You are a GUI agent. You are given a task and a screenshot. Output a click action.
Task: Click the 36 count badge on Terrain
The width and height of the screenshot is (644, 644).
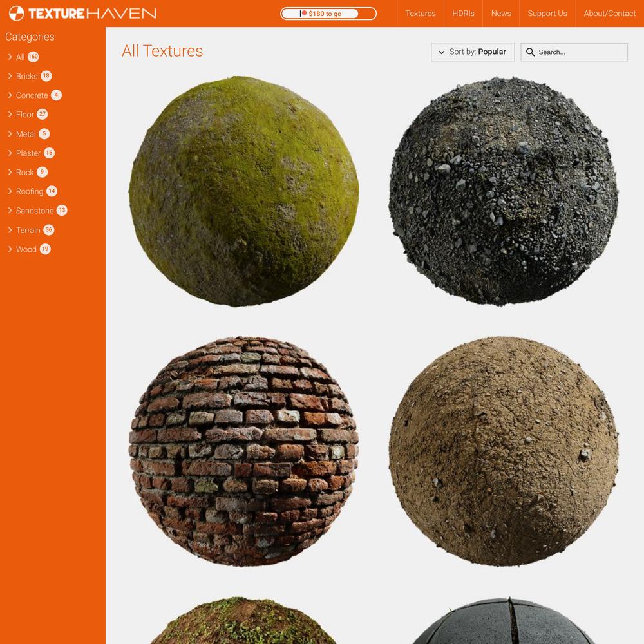click(49, 230)
